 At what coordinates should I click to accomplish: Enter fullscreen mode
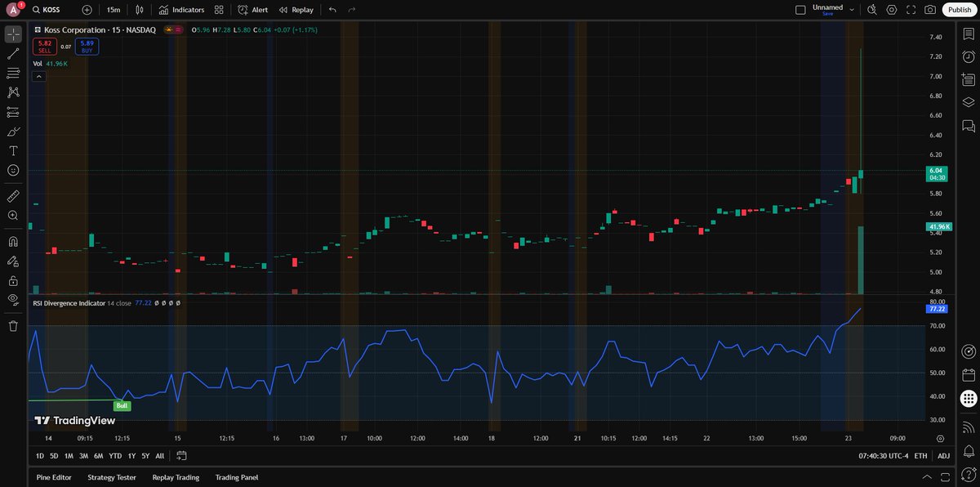tap(911, 10)
